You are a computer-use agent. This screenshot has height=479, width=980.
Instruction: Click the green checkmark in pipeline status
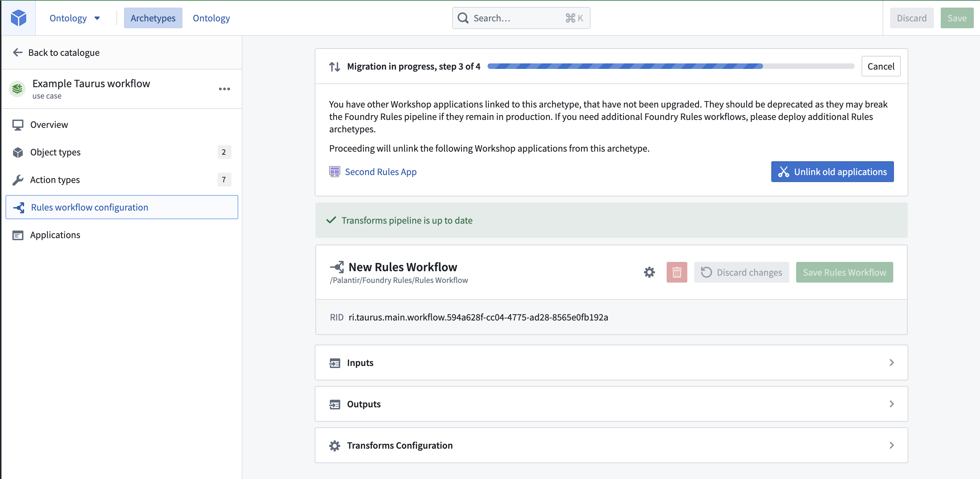pos(331,220)
